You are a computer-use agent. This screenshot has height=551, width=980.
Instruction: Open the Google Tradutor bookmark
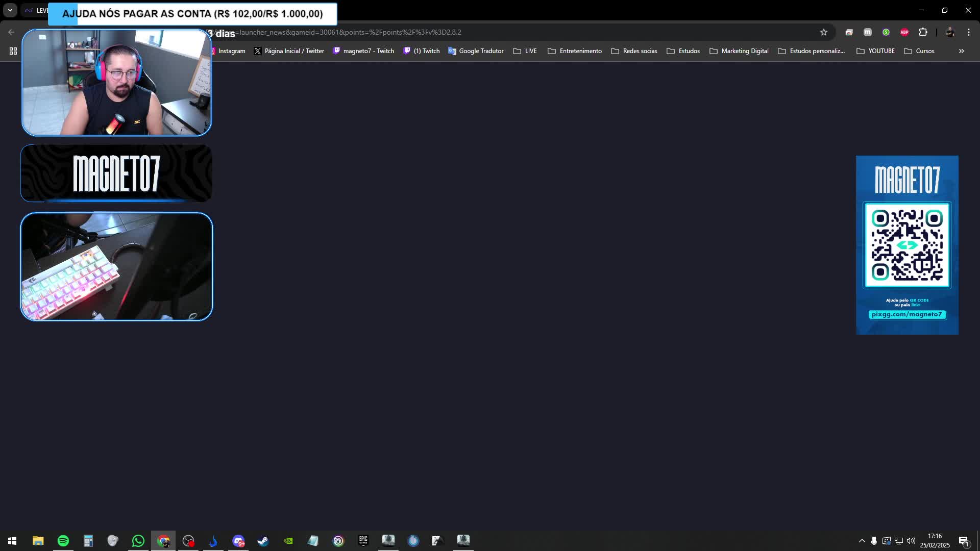(476, 51)
